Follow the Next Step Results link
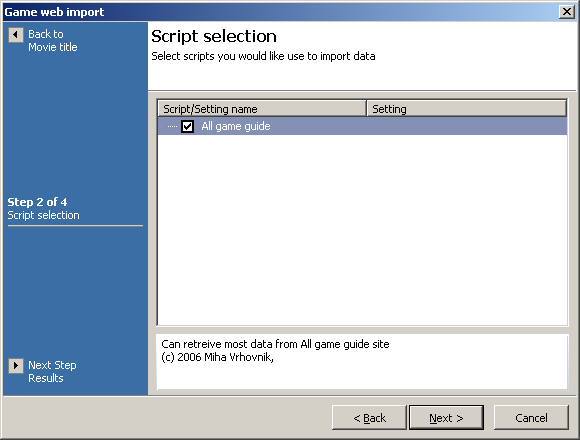Screen dimensions: 580x440 pos(52,372)
